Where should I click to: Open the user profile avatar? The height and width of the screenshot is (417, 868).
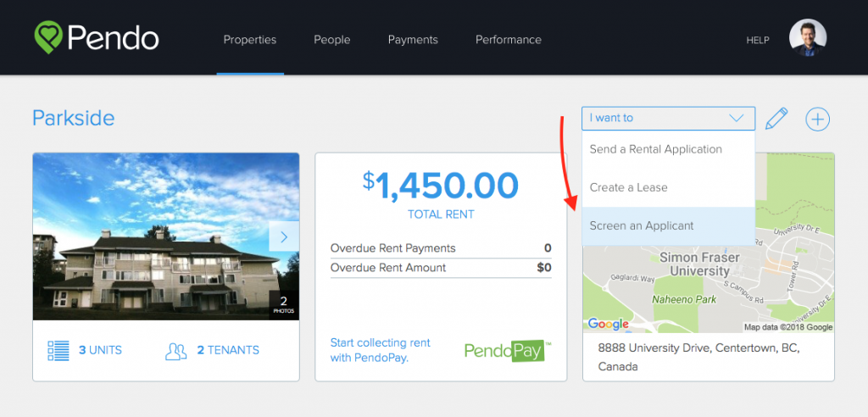coord(808,37)
